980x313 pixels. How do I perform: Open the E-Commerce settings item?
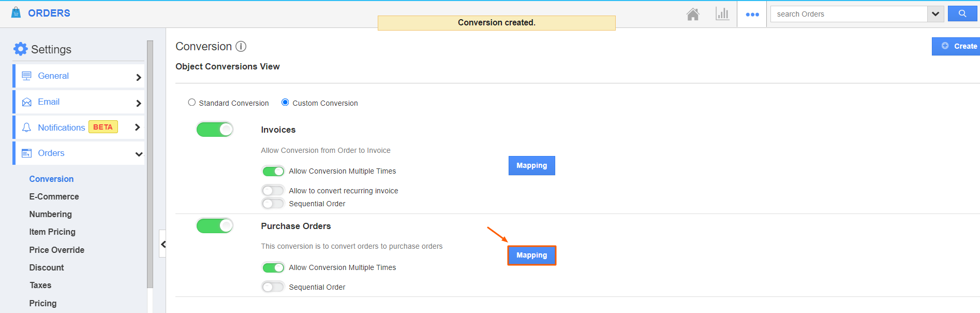pos(54,196)
